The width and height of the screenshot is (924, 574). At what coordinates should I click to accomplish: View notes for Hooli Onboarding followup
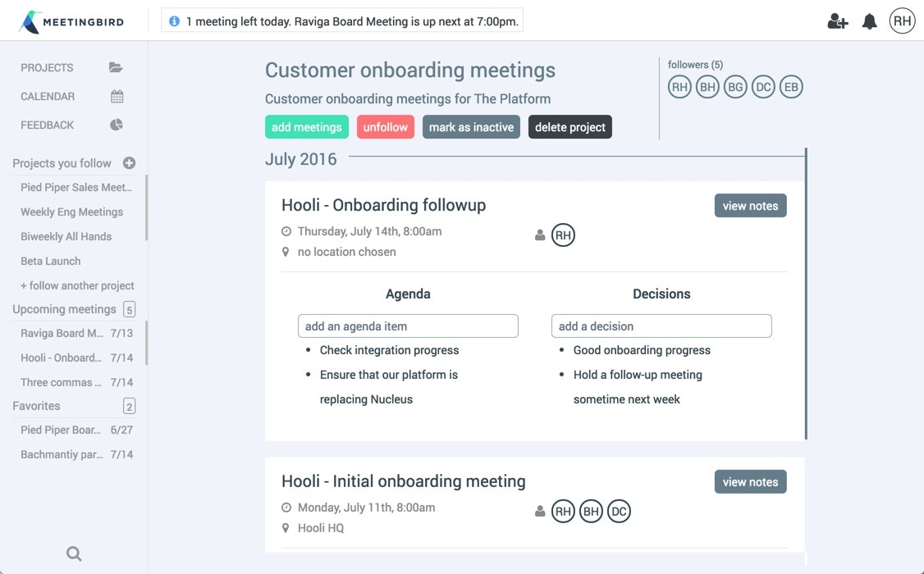[x=750, y=206]
